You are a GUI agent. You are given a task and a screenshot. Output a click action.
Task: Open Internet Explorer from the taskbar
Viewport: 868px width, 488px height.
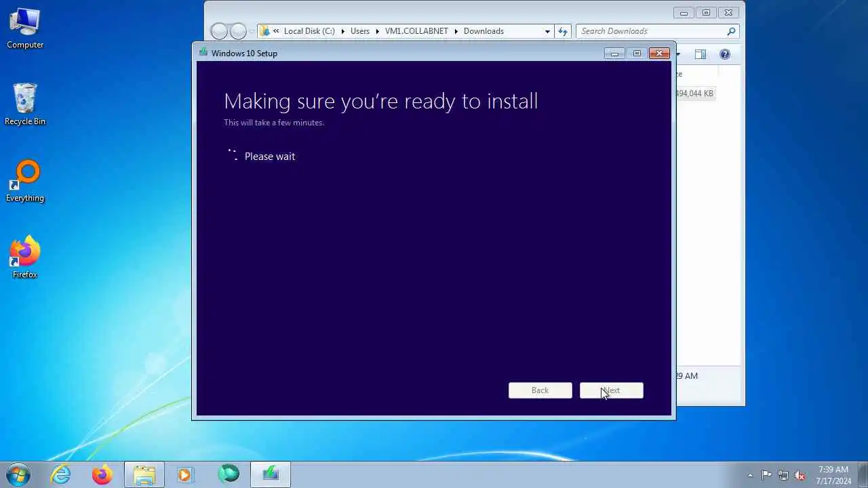pyautogui.click(x=61, y=474)
